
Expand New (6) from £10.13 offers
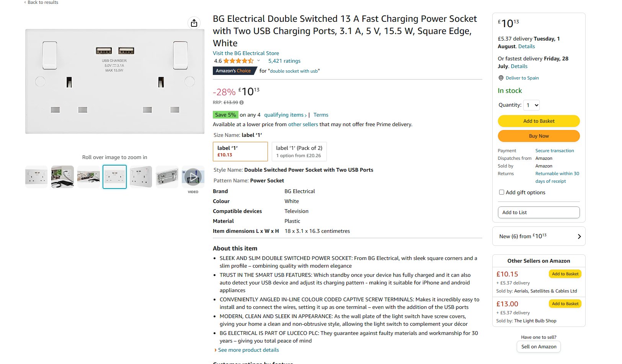539,236
